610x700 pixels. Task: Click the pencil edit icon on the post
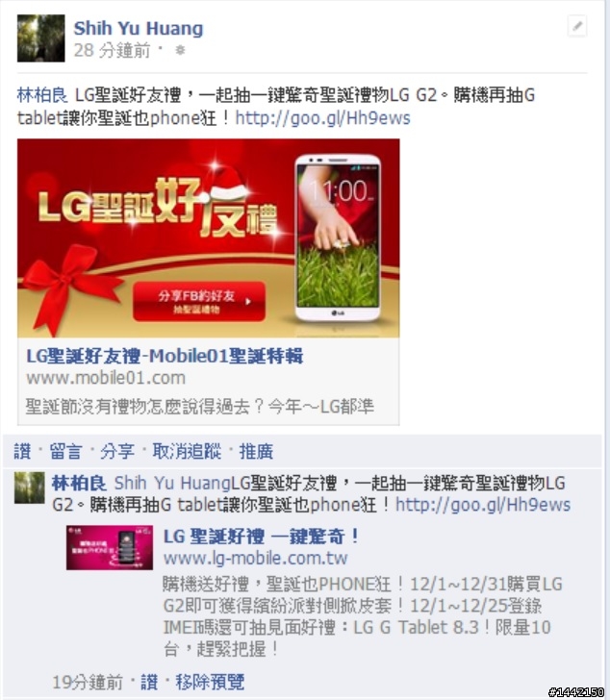[x=577, y=26]
